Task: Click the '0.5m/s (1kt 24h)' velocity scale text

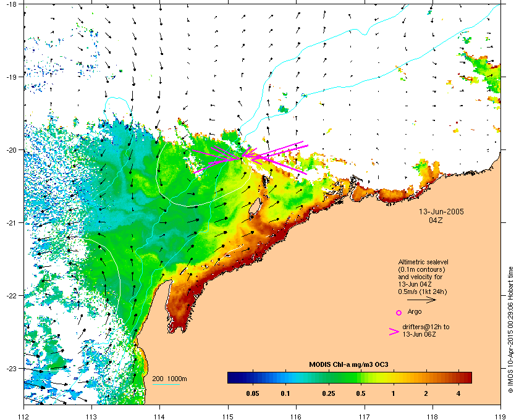Action: pos(422,292)
